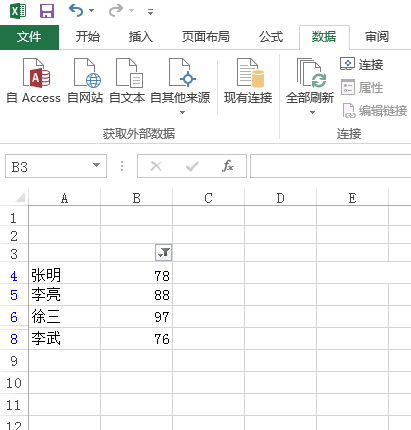411x430 pixels.
Task: Switch to the 页面布局 ribbon tab
Action: pyautogui.click(x=206, y=37)
